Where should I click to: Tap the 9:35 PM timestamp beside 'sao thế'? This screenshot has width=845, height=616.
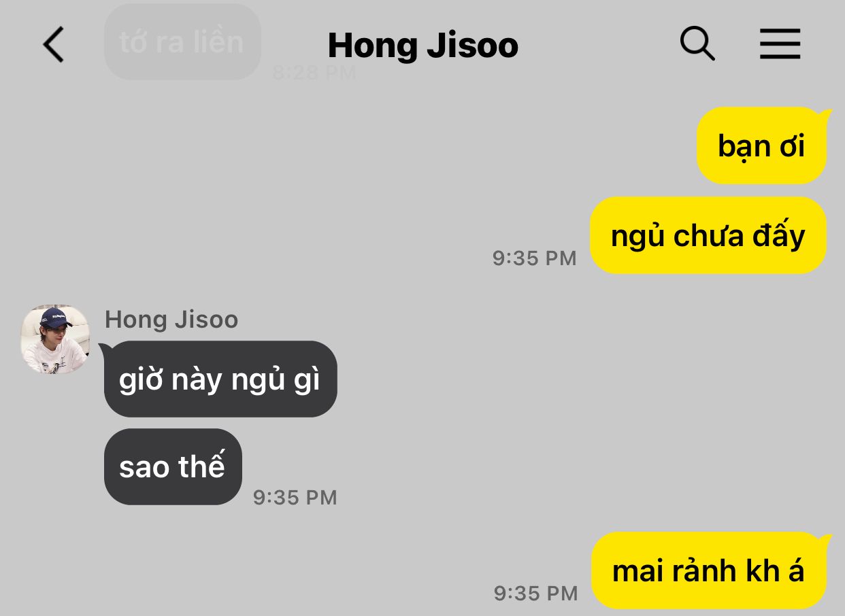click(x=295, y=498)
